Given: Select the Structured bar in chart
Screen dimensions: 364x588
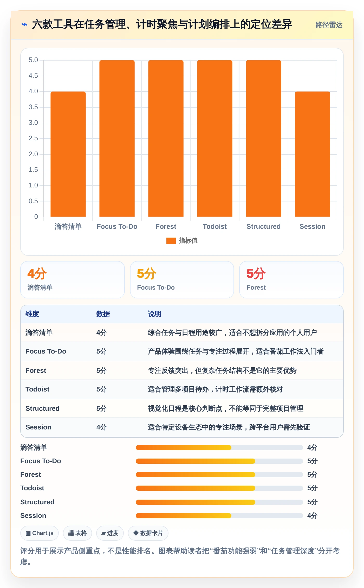Looking at the screenshot, I should (x=264, y=138).
